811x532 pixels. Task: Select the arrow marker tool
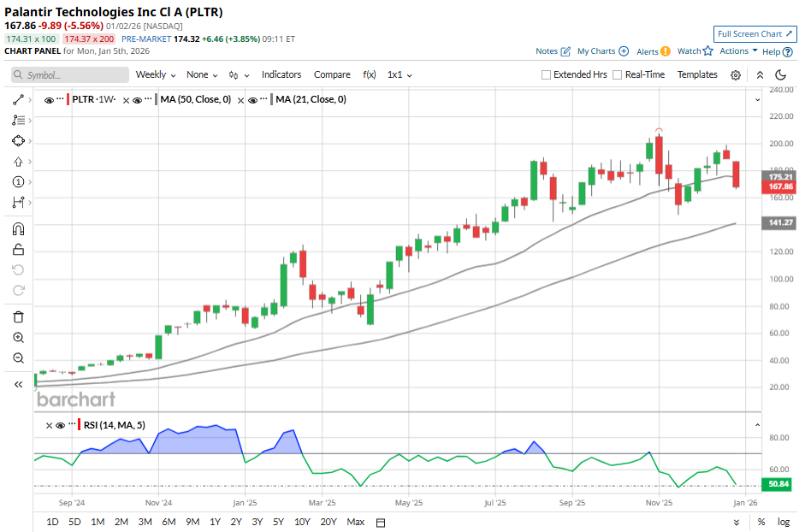[18, 162]
